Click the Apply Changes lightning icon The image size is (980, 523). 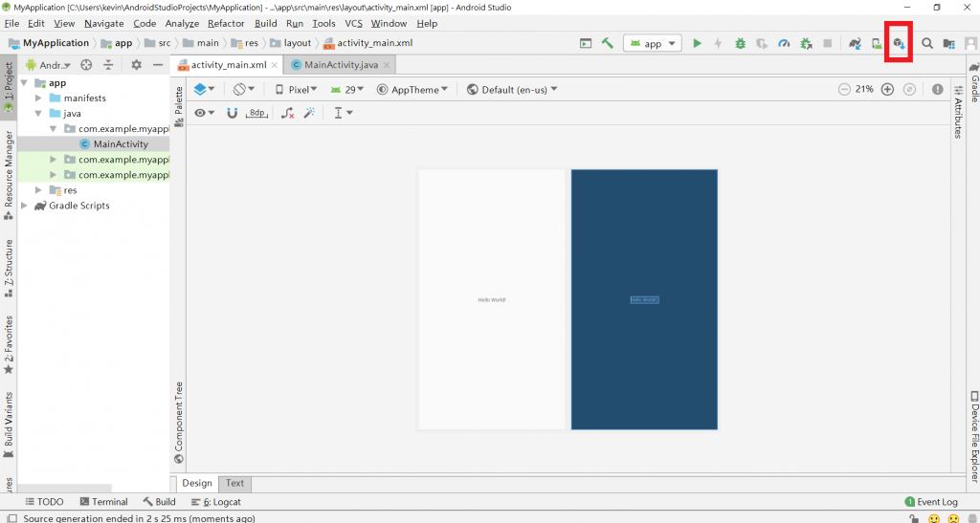coord(718,43)
